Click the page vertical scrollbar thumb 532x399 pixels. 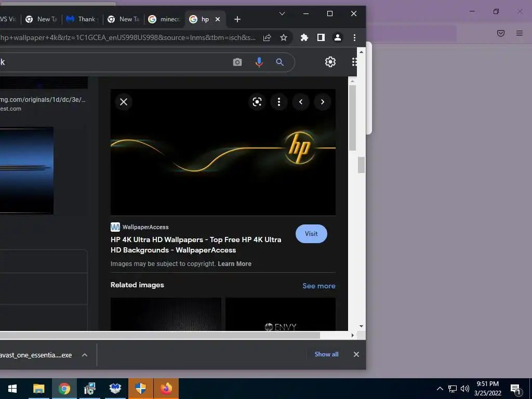(x=362, y=165)
